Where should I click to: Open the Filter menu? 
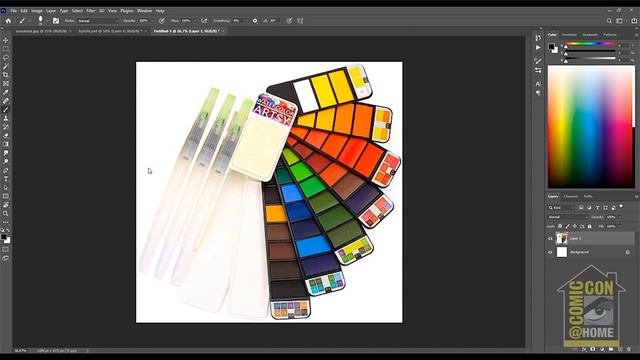tap(91, 11)
